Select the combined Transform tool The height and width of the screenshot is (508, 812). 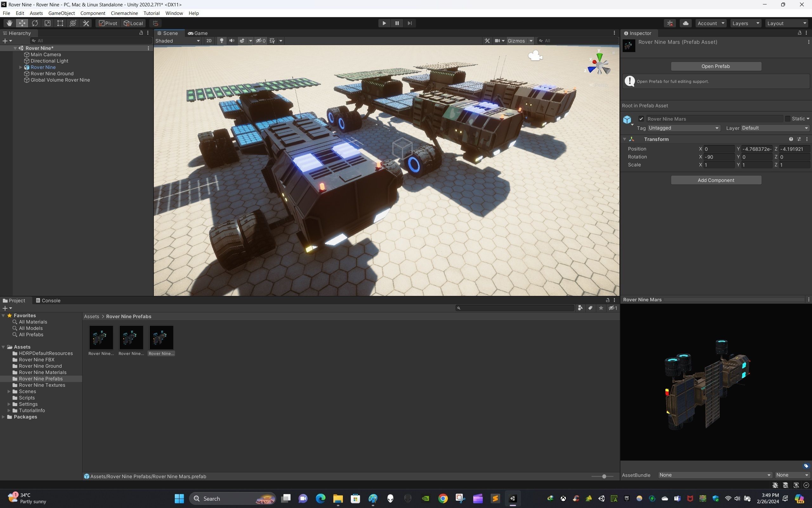73,23
